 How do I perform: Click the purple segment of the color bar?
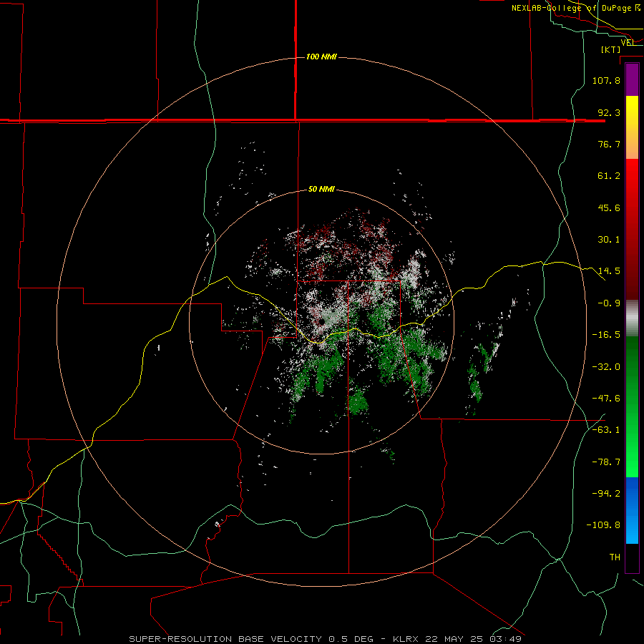[632, 79]
